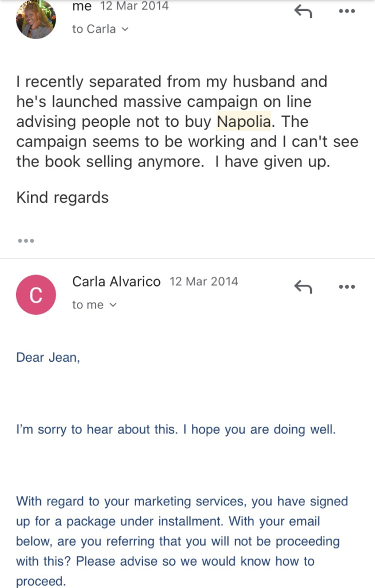
Task: Tap the 'With regard to your marketing services' line
Action: (x=181, y=501)
